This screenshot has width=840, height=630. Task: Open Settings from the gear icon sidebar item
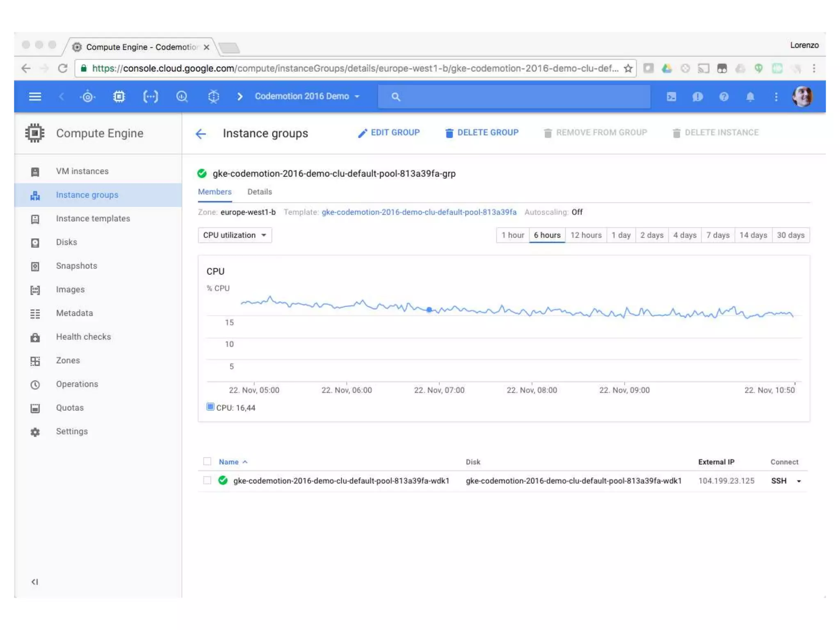pyautogui.click(x=72, y=431)
